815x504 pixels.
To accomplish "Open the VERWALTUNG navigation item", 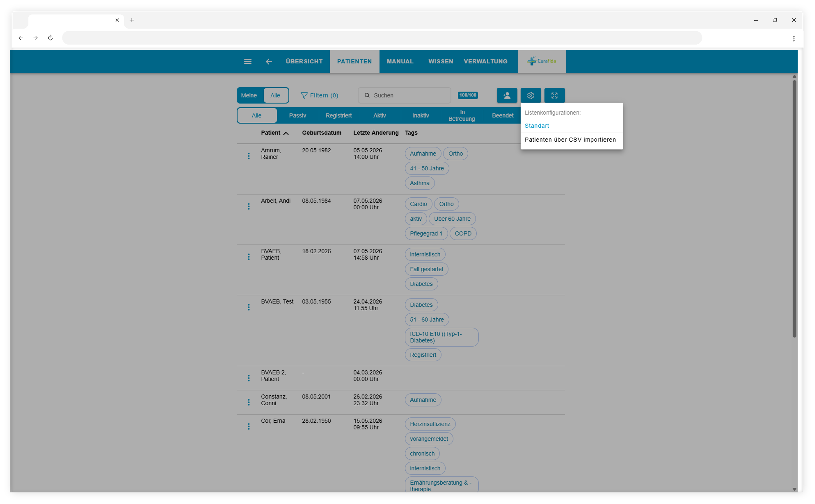I will (486, 61).
